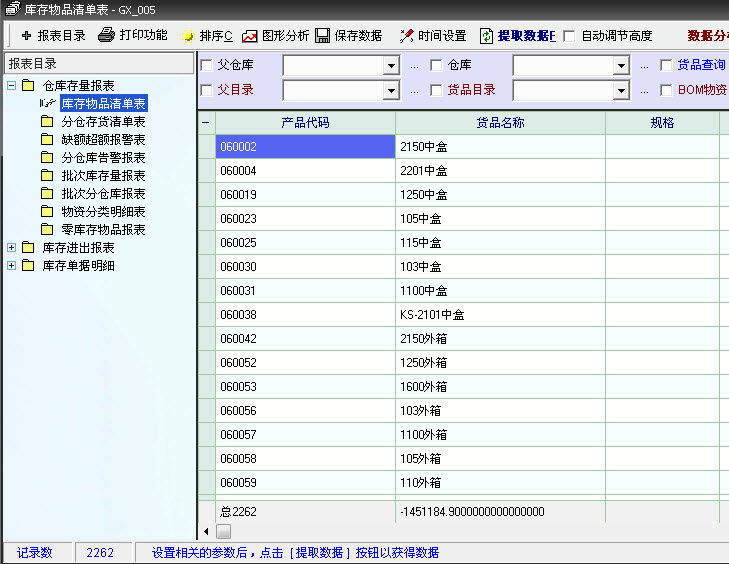Tick the 父仓库 checkbox

click(207, 66)
